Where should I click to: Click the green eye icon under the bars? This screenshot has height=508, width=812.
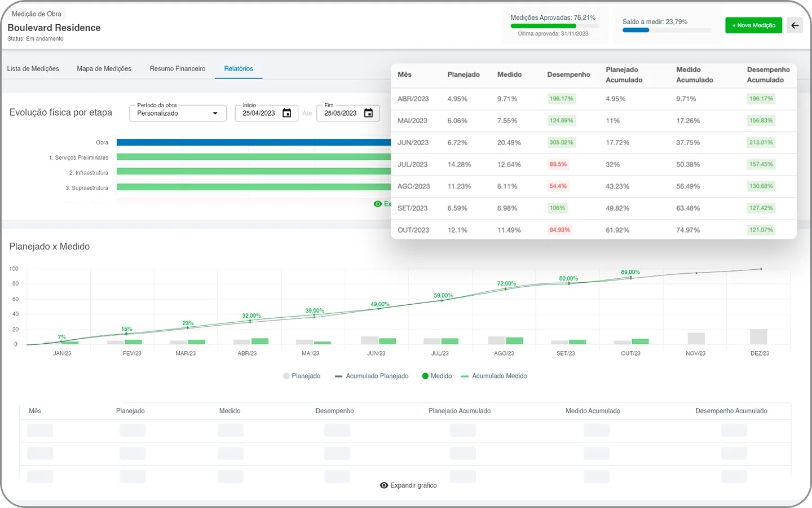(378, 204)
